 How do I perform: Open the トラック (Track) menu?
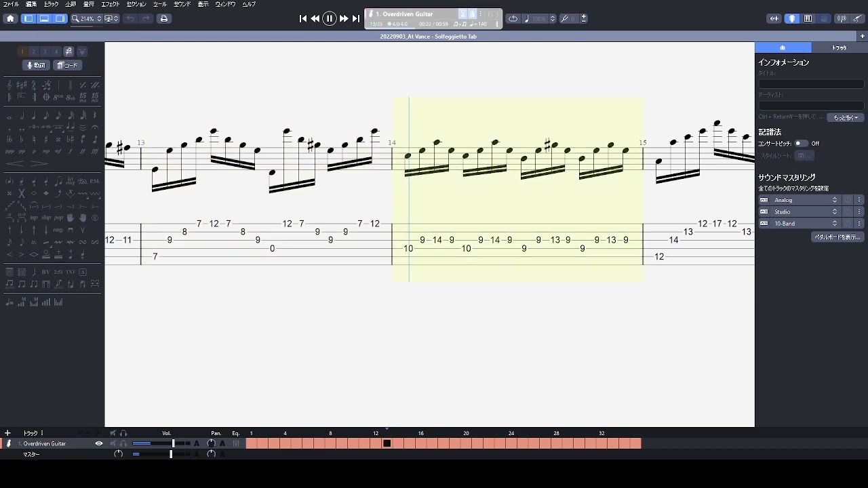(x=51, y=4)
